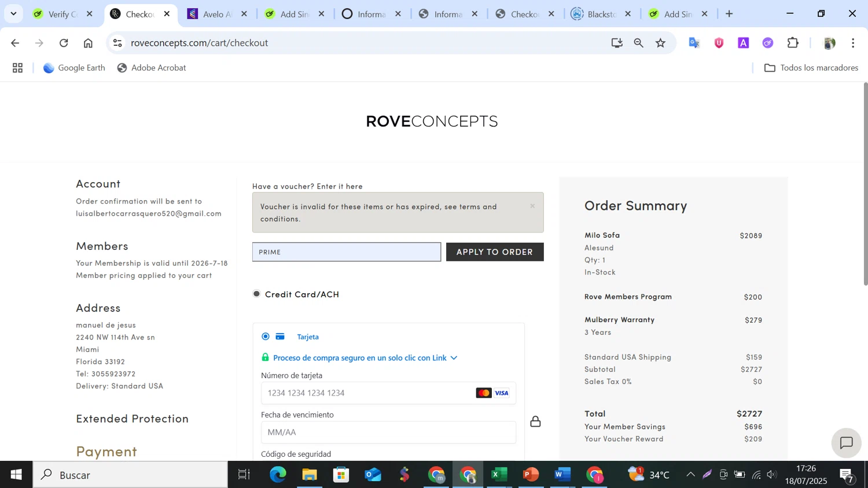Image resolution: width=868 pixels, height=488 pixels.
Task: Open the red shield extension icon
Action: pos(719,43)
